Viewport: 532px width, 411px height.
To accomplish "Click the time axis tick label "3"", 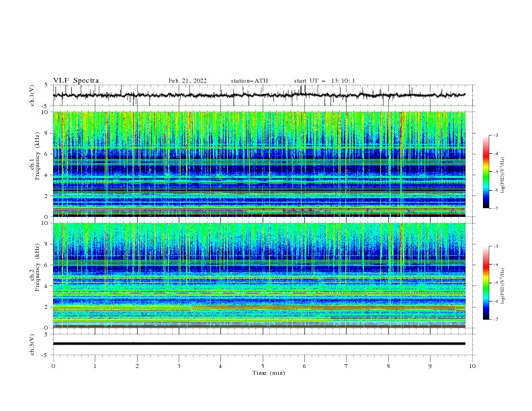I will (x=179, y=366).
